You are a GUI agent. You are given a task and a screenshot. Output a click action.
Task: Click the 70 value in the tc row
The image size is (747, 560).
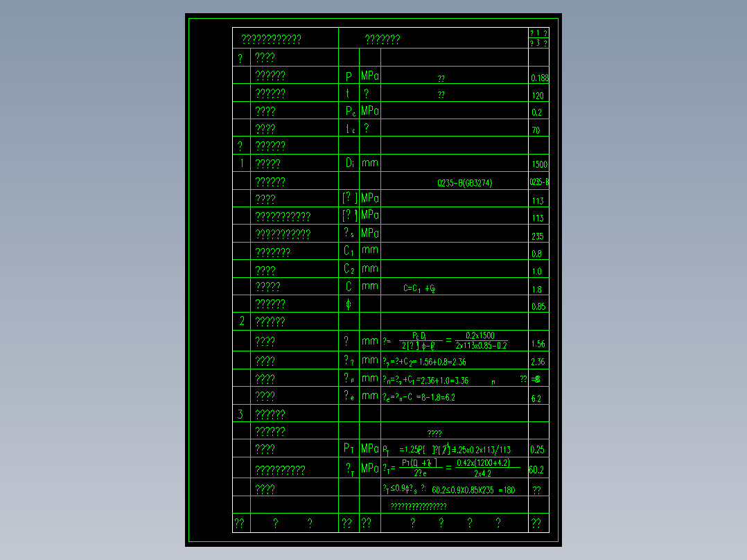[x=536, y=130]
